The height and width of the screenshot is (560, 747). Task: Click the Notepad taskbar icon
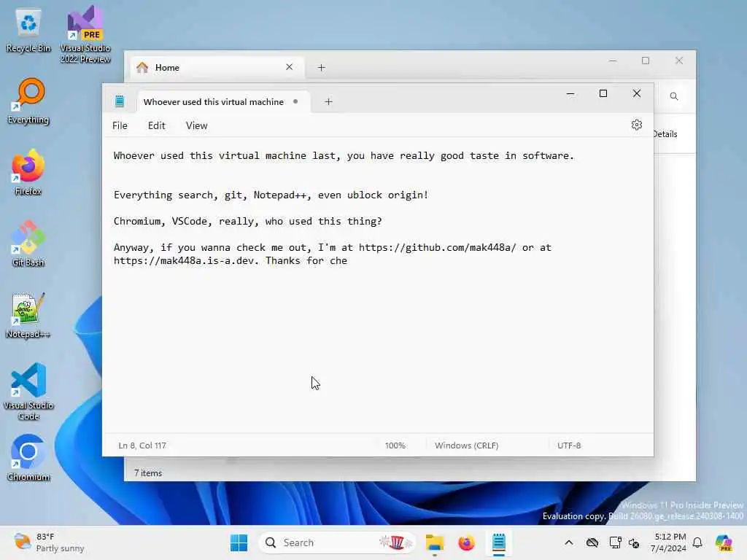(x=499, y=542)
